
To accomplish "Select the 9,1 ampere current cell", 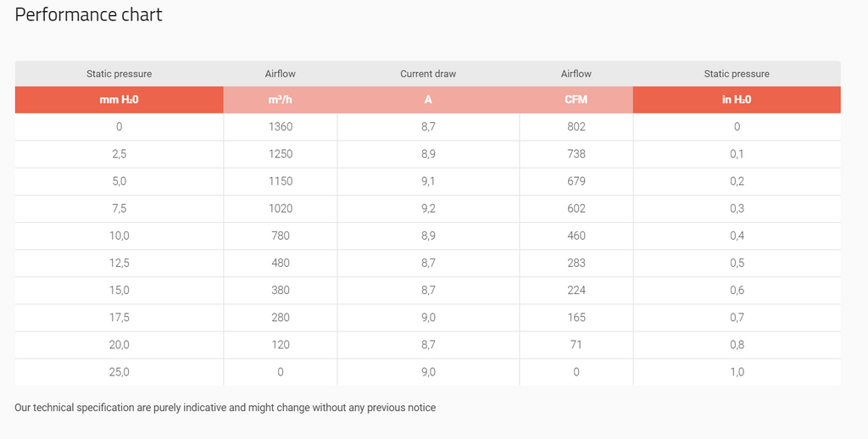I will pos(428,181).
